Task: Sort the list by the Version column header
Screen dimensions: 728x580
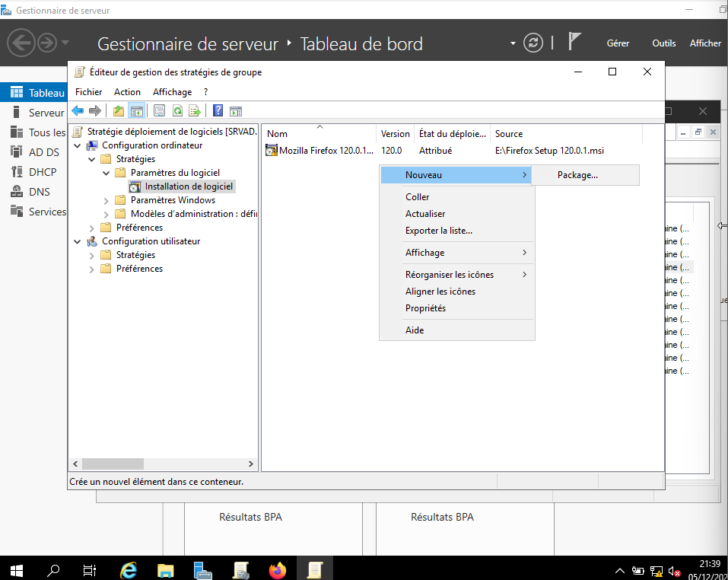Action: point(395,134)
